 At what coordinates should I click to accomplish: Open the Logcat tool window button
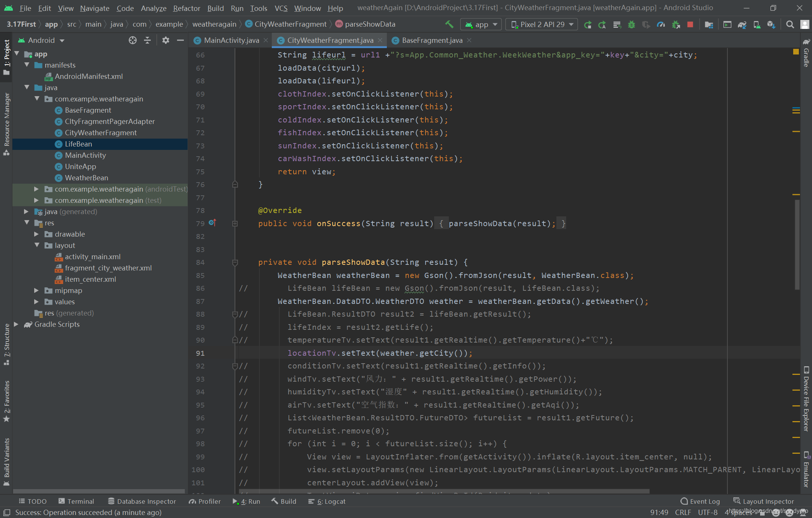327,501
